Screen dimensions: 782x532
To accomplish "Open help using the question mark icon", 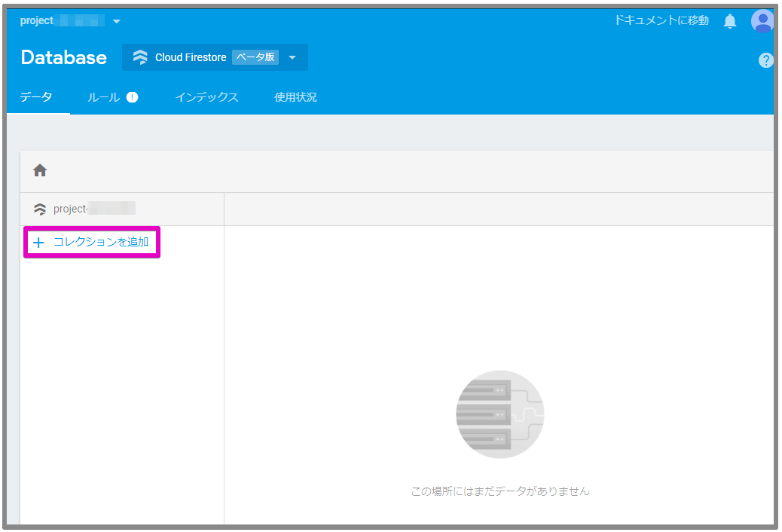I will click(766, 60).
